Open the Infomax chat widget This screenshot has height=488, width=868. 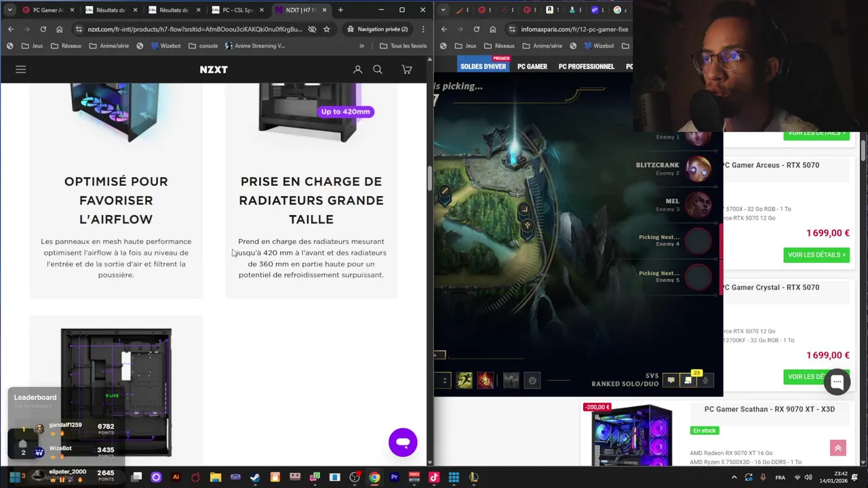(x=837, y=382)
